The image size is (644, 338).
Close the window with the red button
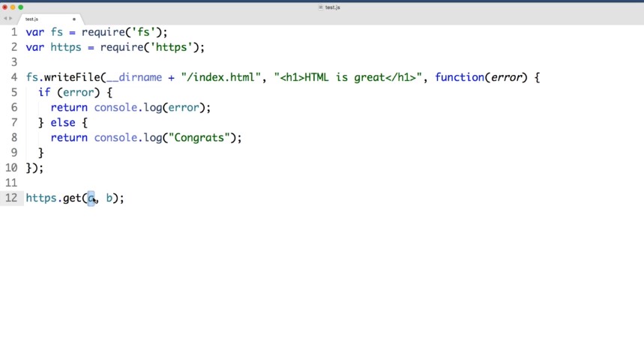click(x=5, y=7)
